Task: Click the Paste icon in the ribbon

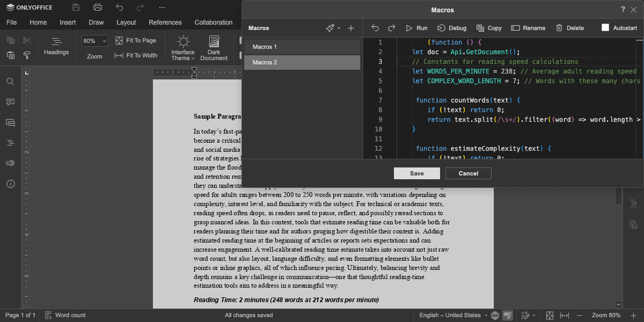Action: point(11,55)
